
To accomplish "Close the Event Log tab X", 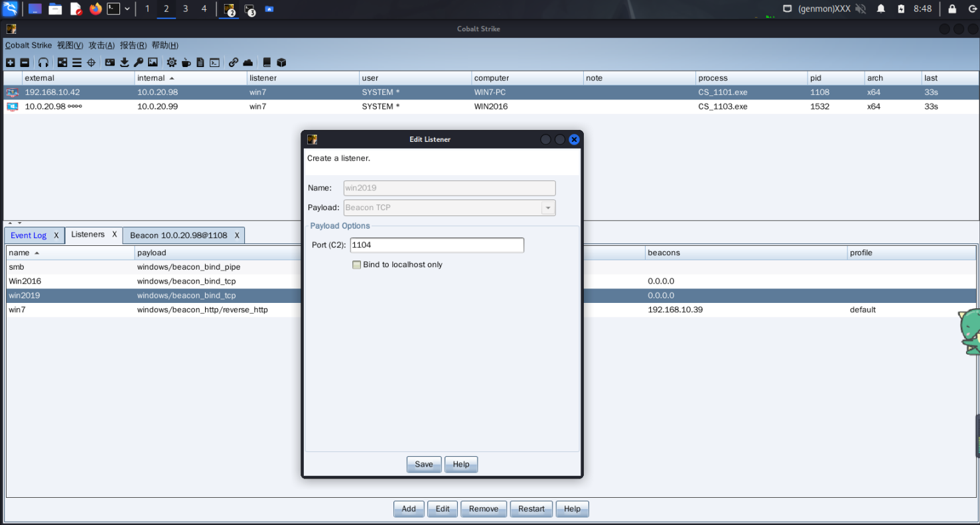I will coord(56,235).
